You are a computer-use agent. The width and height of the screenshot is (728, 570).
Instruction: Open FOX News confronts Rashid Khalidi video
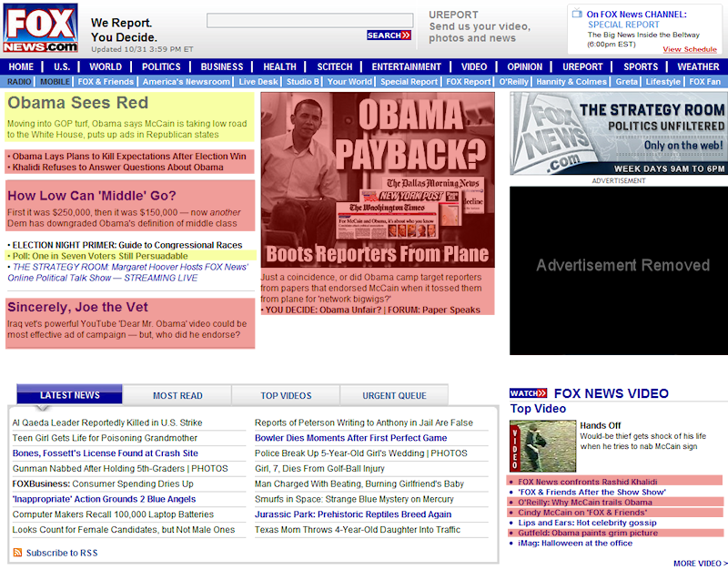[x=588, y=482]
